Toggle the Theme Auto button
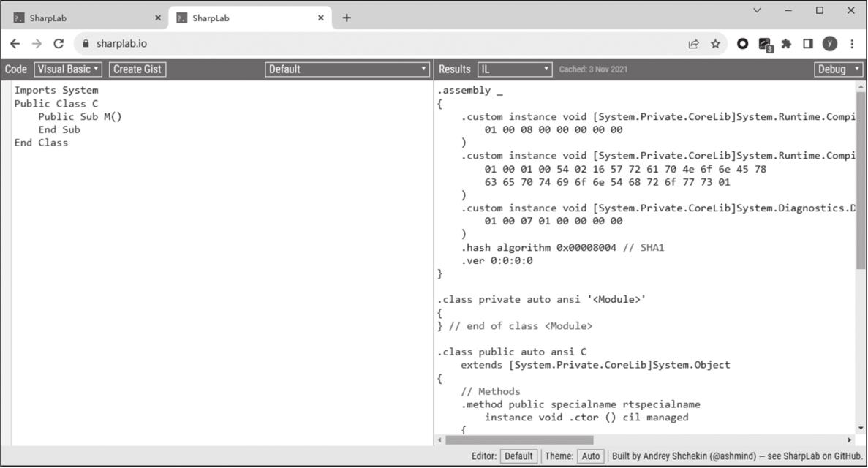The width and height of the screenshot is (868, 468). pyautogui.click(x=590, y=456)
